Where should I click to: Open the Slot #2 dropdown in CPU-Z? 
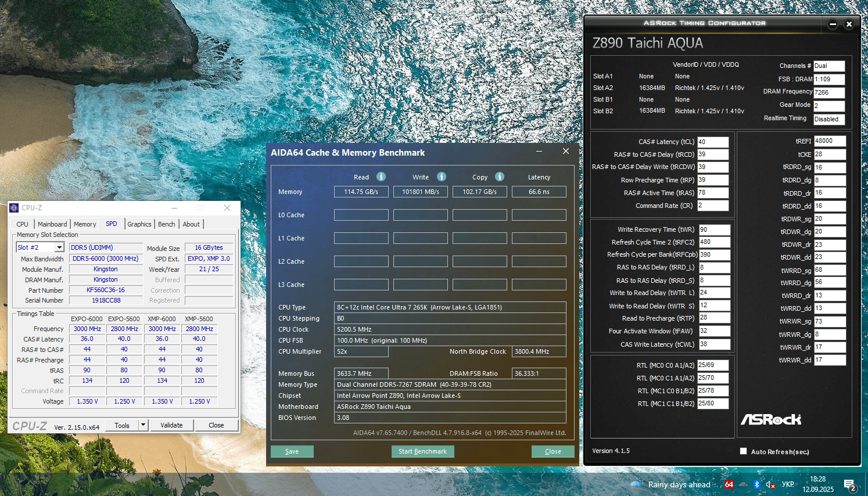pyautogui.click(x=59, y=247)
